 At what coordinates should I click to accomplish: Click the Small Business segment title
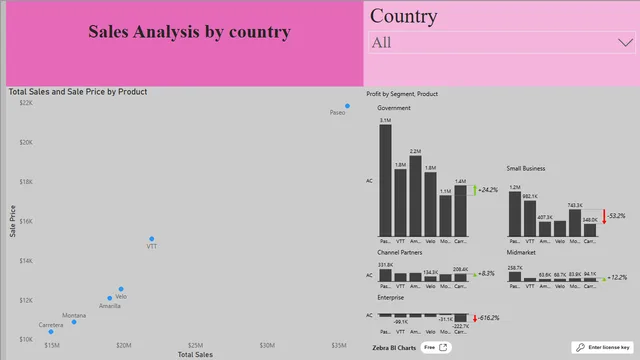(526, 168)
